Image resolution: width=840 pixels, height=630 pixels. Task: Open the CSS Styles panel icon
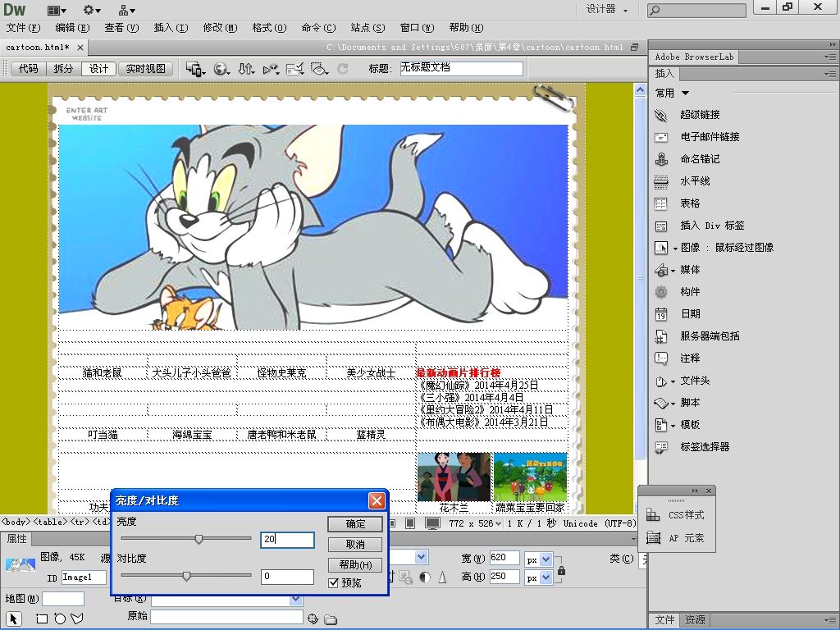653,515
